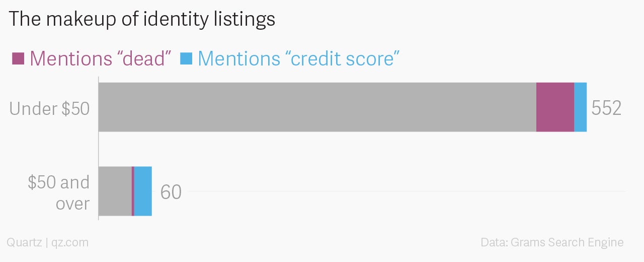Screen dimensions: 644x262
Task: Click the Data: Grams Search Engine source
Action: pos(552,242)
